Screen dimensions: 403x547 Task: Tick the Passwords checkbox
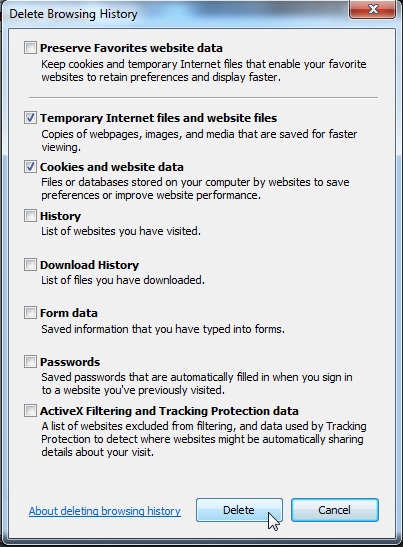point(30,362)
